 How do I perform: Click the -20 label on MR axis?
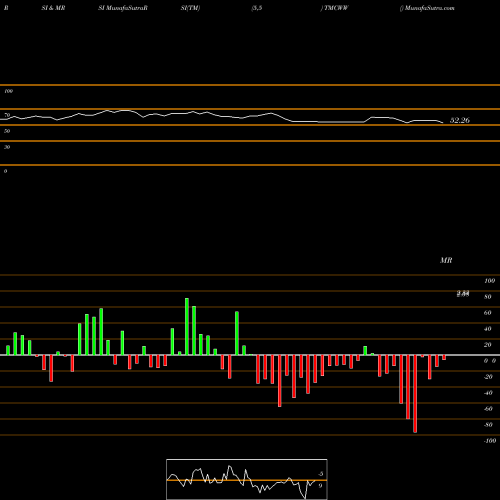[x=488, y=377]
